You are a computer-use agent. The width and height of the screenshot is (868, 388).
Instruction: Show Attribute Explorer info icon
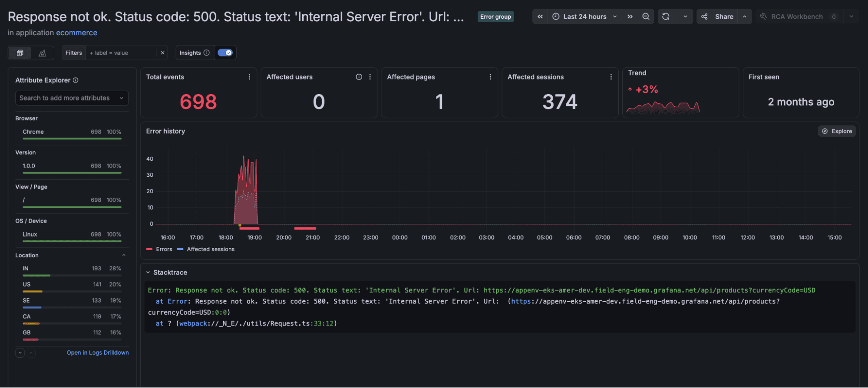pyautogui.click(x=76, y=80)
